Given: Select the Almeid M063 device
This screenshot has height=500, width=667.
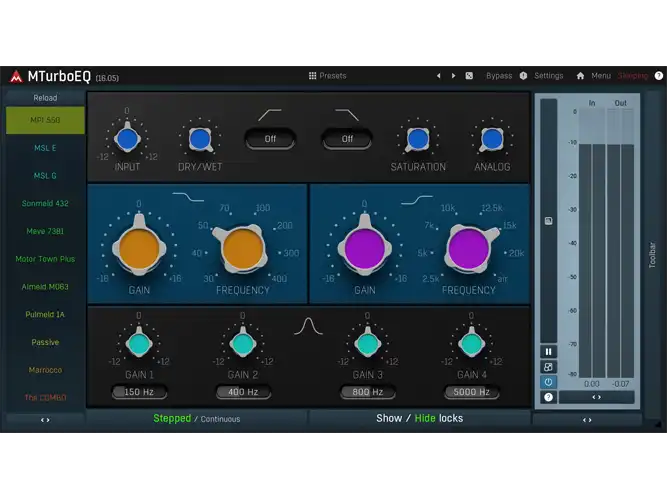Looking at the screenshot, I should (x=45, y=287).
